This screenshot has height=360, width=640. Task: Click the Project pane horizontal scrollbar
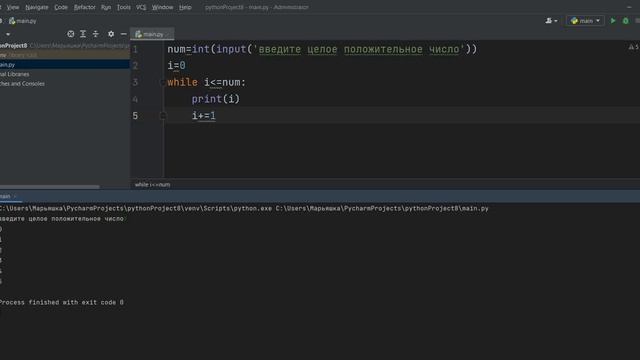pyautogui.click(x=50, y=187)
